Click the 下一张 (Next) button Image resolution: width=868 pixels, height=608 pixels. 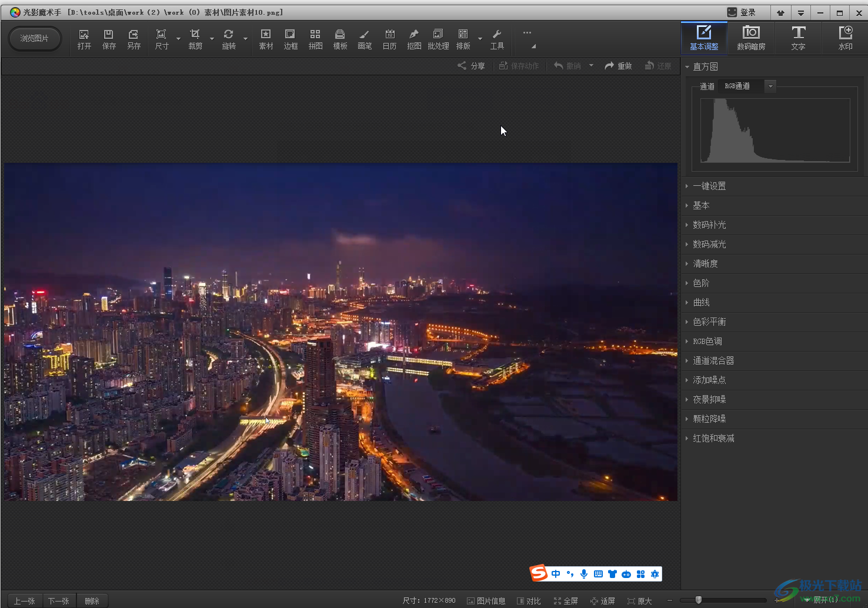coord(59,601)
